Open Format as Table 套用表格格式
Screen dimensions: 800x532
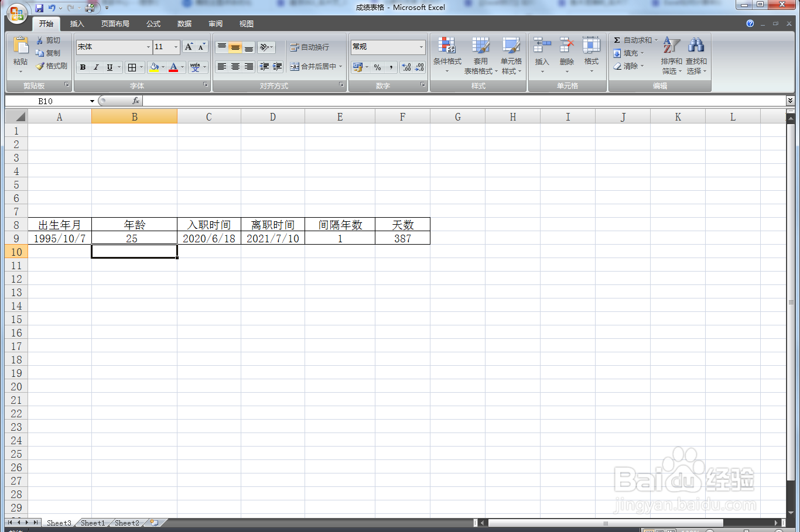tap(481, 55)
